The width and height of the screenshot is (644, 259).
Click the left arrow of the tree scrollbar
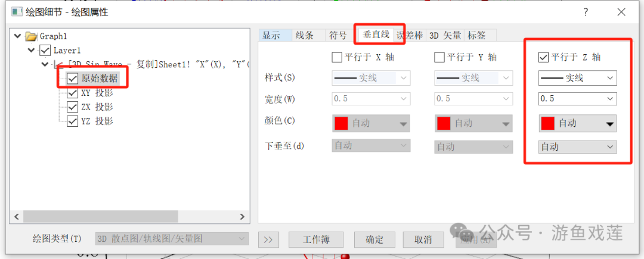tap(17, 216)
